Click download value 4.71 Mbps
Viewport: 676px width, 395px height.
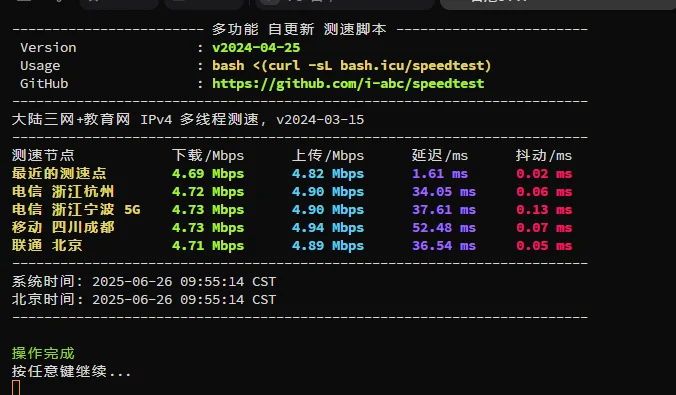(x=208, y=246)
